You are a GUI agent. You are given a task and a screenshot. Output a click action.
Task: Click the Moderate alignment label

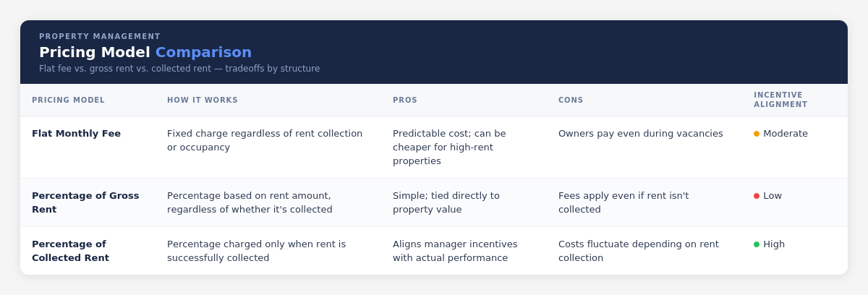(786, 134)
